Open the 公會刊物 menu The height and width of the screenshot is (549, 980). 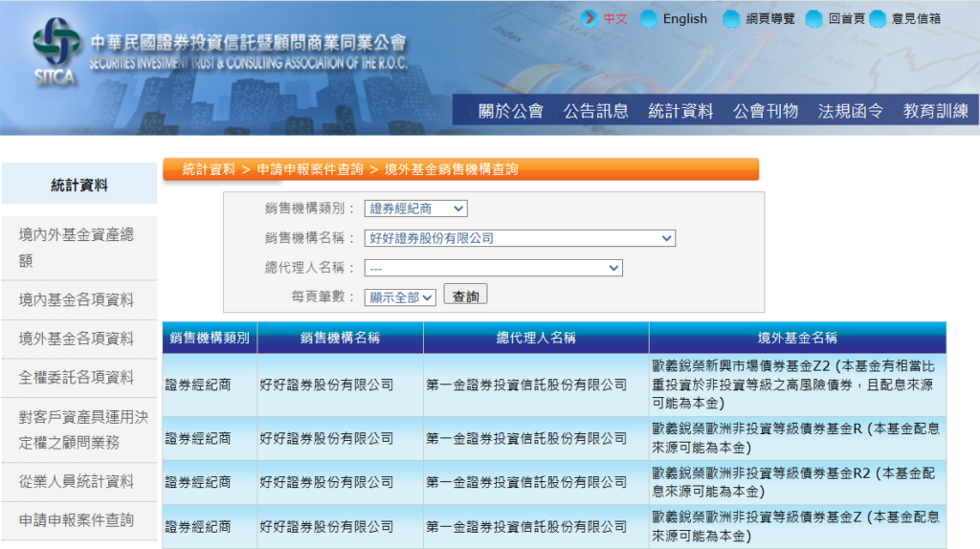point(766,111)
